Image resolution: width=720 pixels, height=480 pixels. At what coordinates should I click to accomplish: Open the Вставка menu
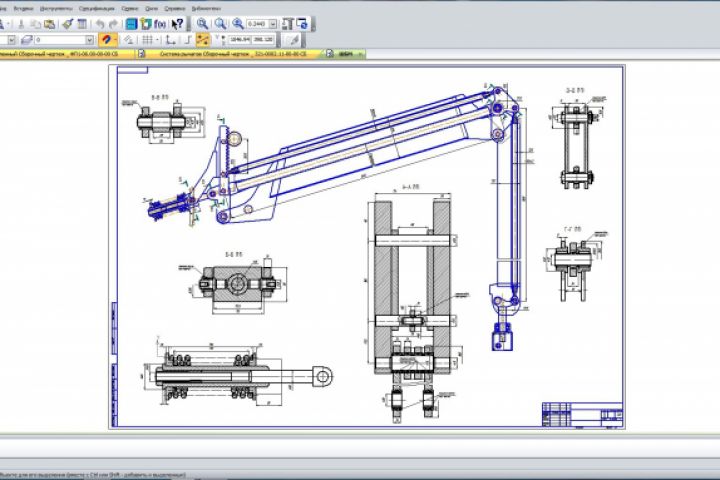(23, 8)
